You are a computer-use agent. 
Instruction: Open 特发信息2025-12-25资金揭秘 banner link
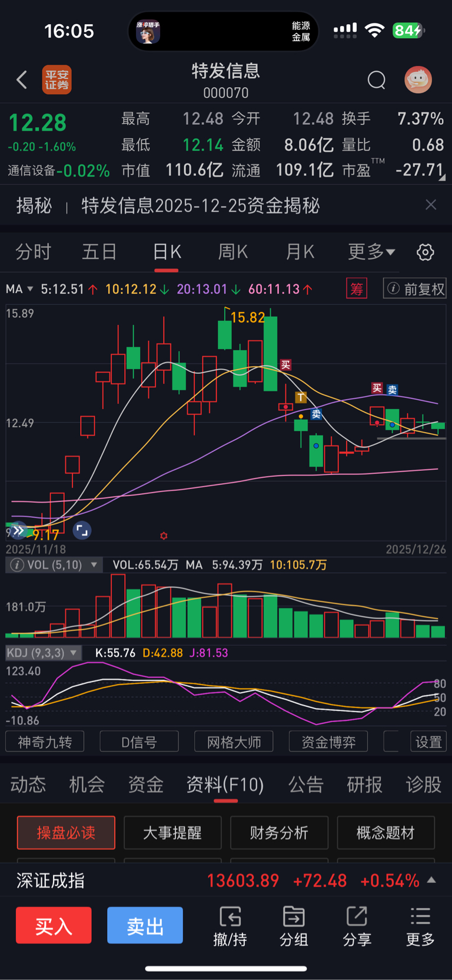point(200,205)
